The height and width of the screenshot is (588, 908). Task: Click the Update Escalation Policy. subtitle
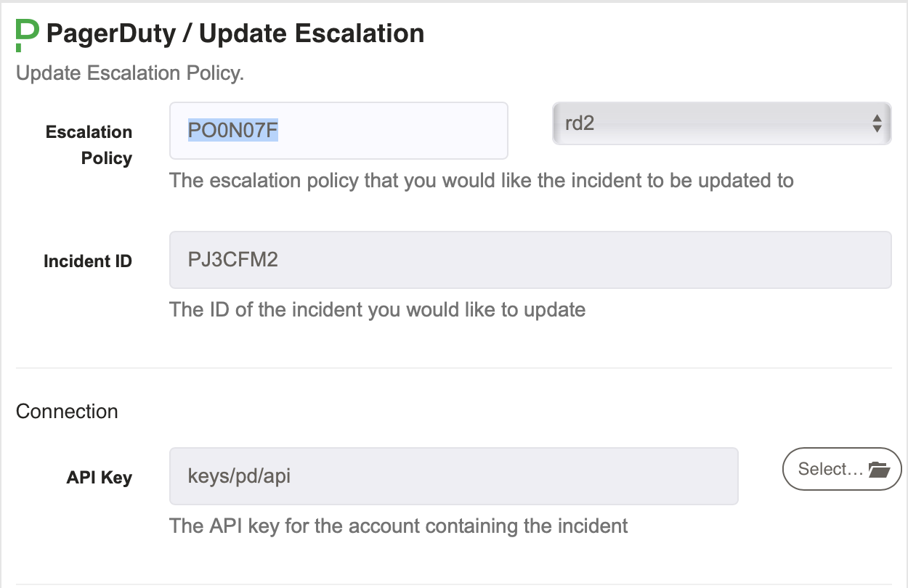pos(130,74)
